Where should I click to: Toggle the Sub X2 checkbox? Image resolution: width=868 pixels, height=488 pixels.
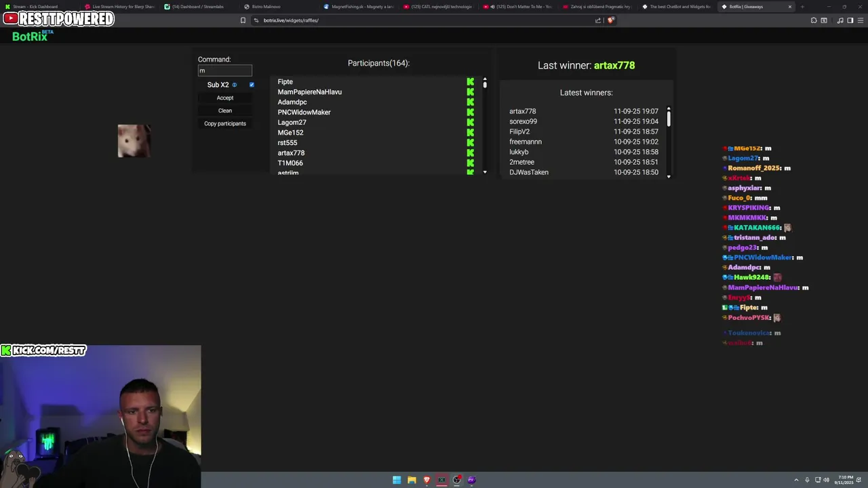tap(252, 85)
